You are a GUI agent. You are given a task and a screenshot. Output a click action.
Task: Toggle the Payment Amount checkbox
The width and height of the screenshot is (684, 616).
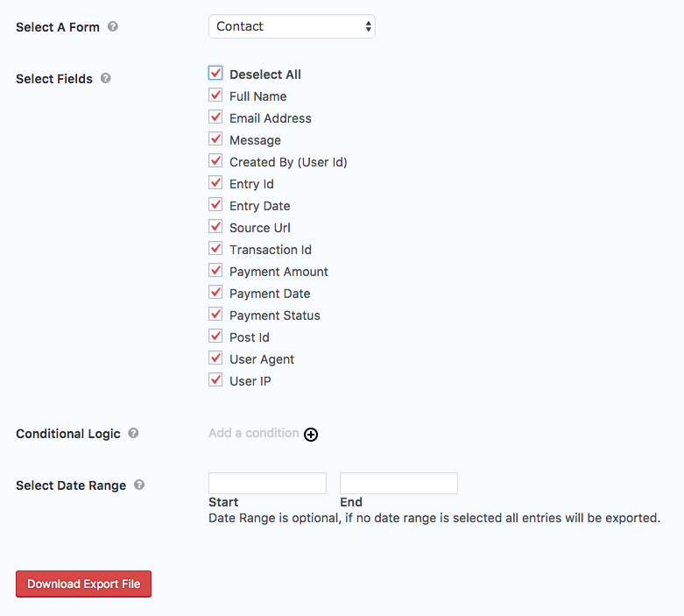215,271
